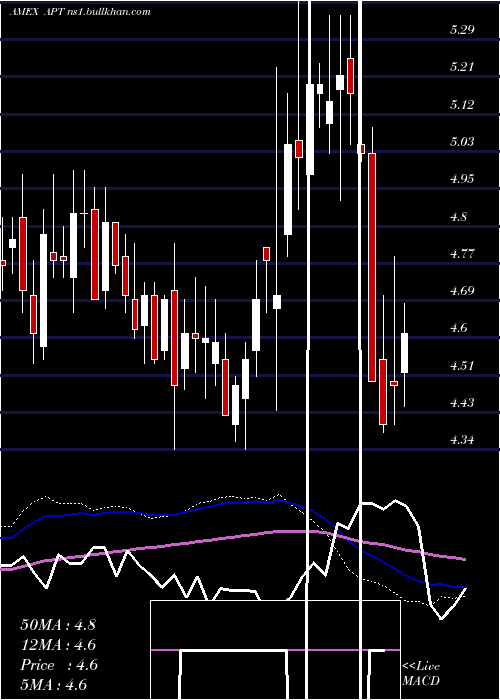500x700 pixels.
Task: Click the 12MA : 4.6 readout
Action: [x=58, y=645]
